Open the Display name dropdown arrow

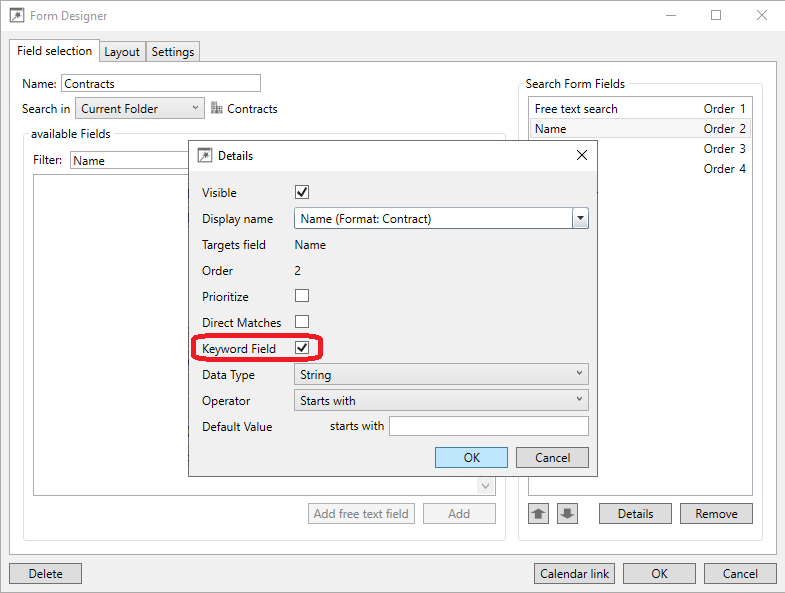[580, 218]
